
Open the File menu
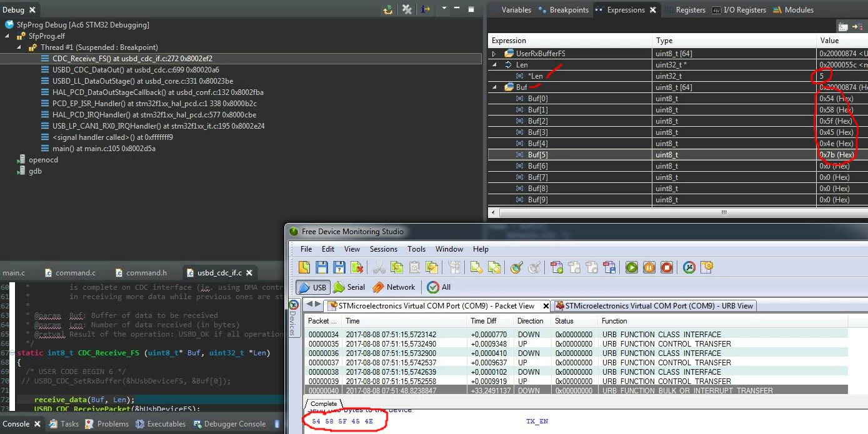point(306,249)
